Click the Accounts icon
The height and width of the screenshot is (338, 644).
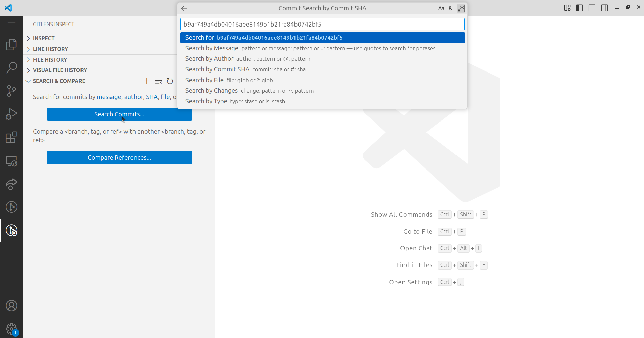click(x=11, y=306)
